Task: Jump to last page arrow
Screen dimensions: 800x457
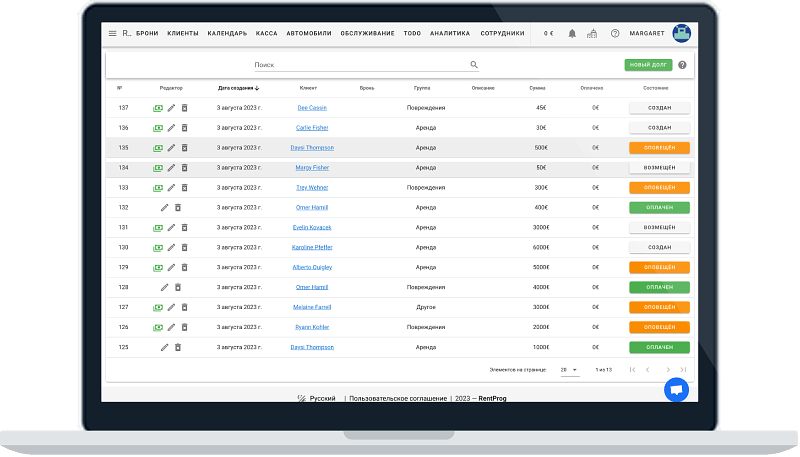Action: click(x=683, y=370)
